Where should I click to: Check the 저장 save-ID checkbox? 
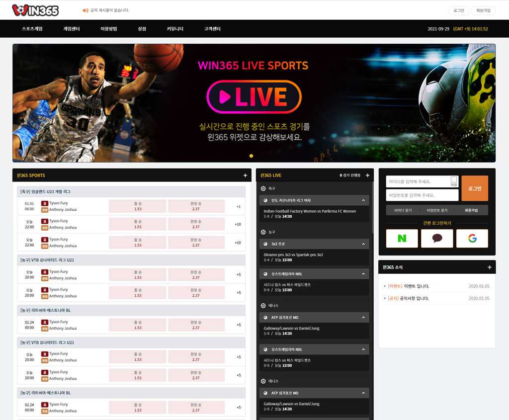pos(454,179)
